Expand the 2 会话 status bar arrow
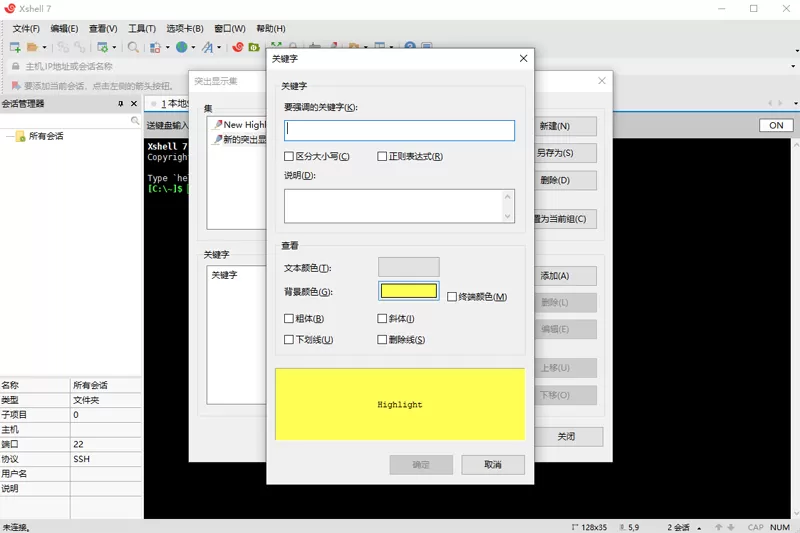The height and width of the screenshot is (533, 800). click(699, 528)
